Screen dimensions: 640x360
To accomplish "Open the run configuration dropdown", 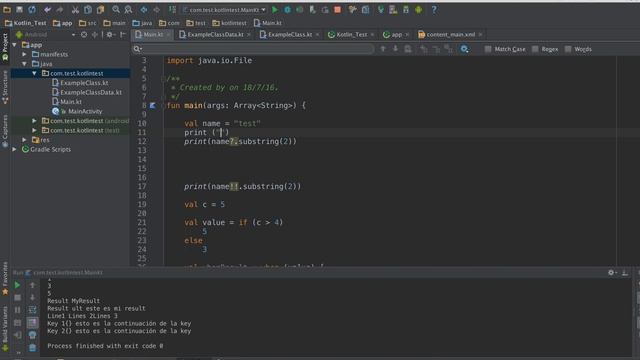I will tap(224, 9).
